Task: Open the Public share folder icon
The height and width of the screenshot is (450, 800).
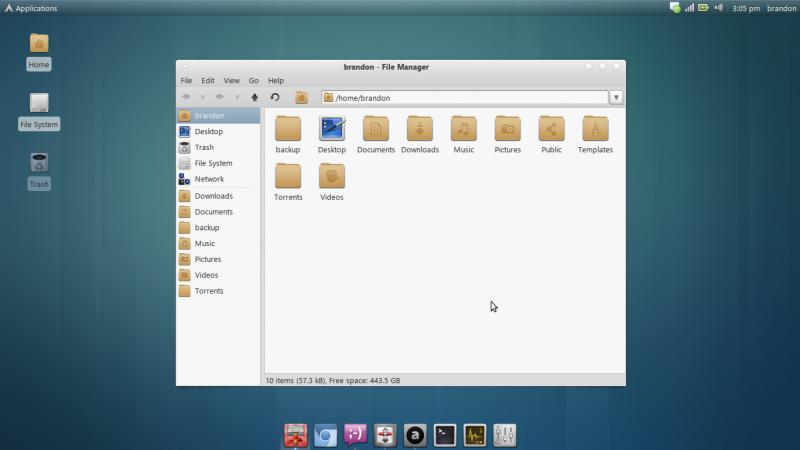Action: pos(552,135)
